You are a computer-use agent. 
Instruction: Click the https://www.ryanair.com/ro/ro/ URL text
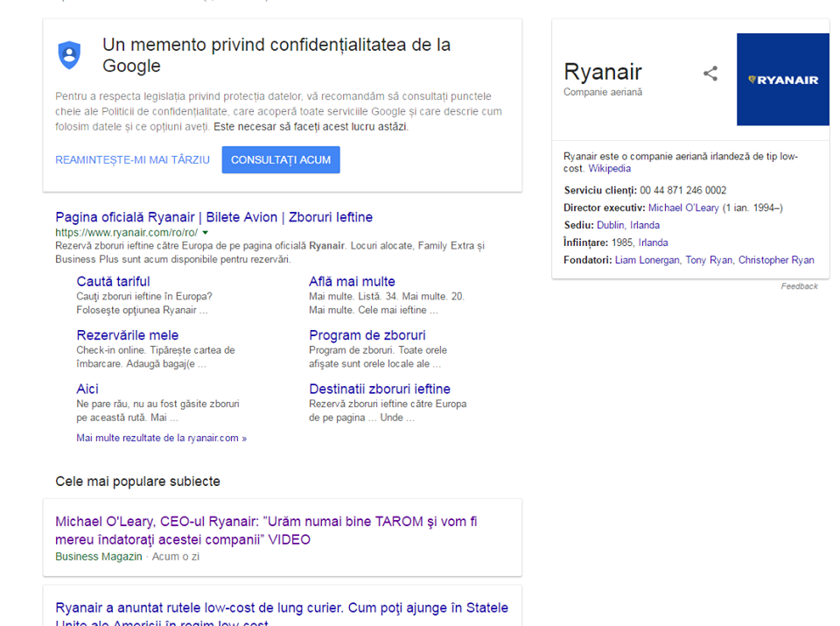[126, 233]
